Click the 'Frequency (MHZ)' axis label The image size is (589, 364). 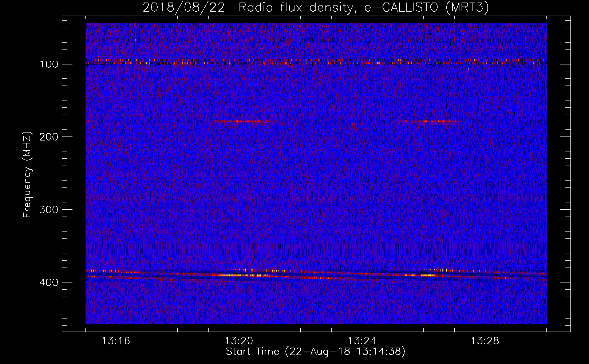(27, 174)
